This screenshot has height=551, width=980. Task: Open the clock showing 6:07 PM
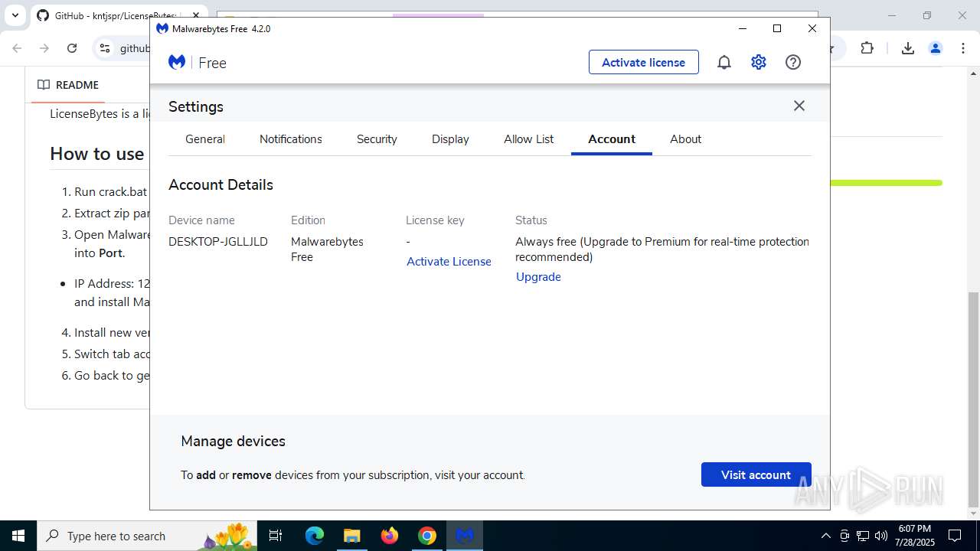click(914, 536)
